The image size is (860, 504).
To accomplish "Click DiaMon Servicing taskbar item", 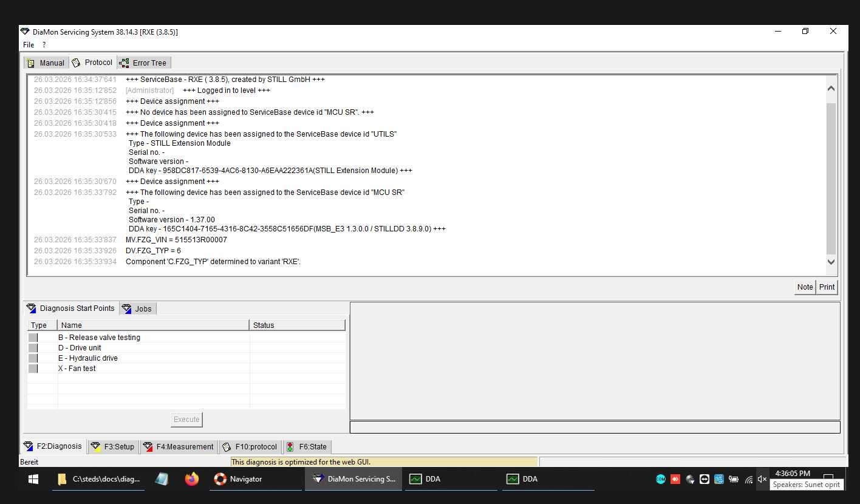I will [353, 479].
